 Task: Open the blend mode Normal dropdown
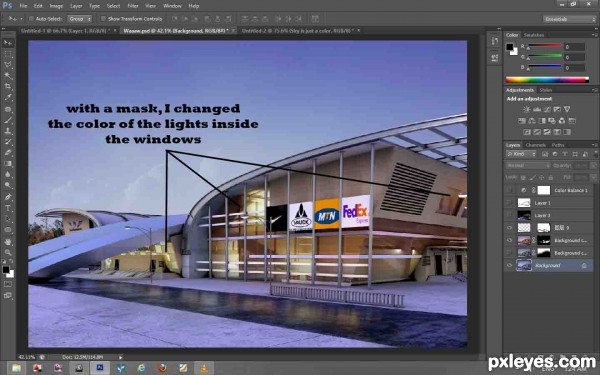(528, 166)
